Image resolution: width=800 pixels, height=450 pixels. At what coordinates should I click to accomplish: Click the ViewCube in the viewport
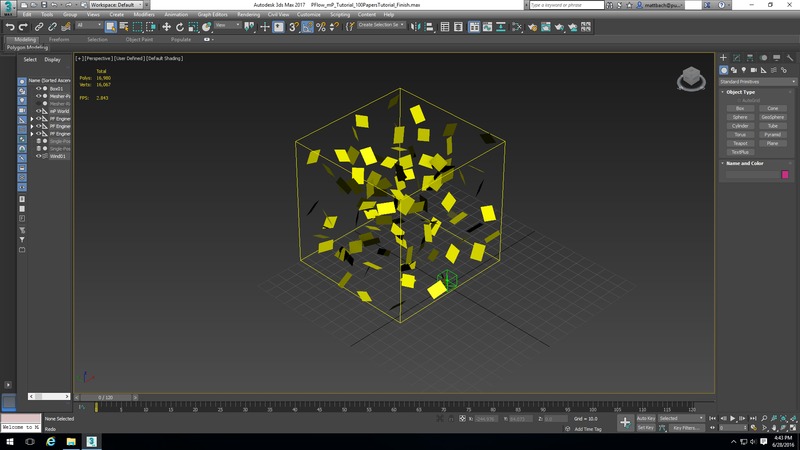pos(690,78)
